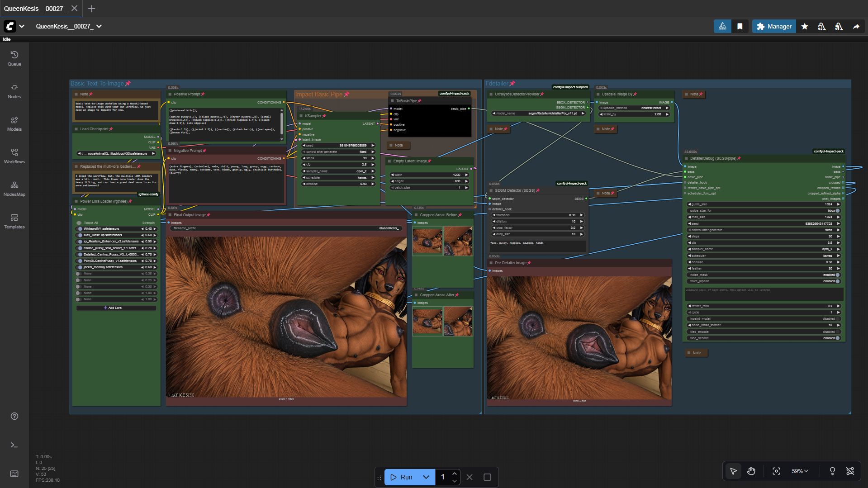Open the Templates sidebar panel

(x=14, y=221)
